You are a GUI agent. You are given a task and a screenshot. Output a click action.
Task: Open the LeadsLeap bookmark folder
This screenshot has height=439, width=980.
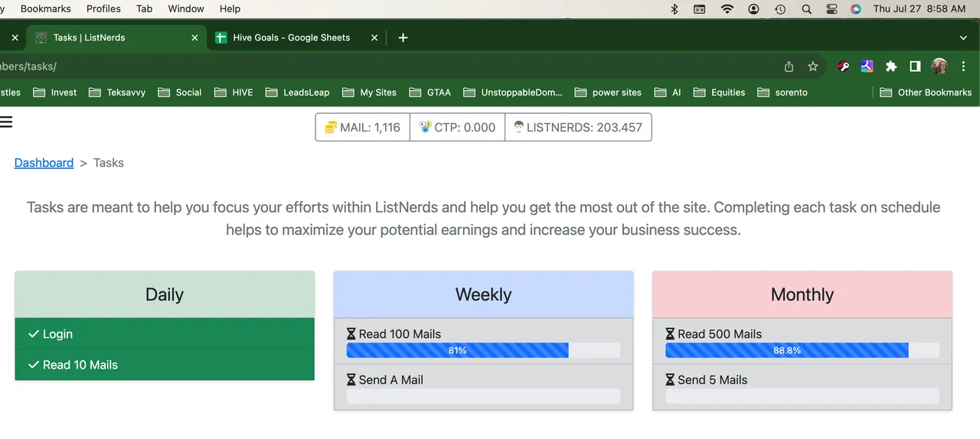tap(297, 93)
